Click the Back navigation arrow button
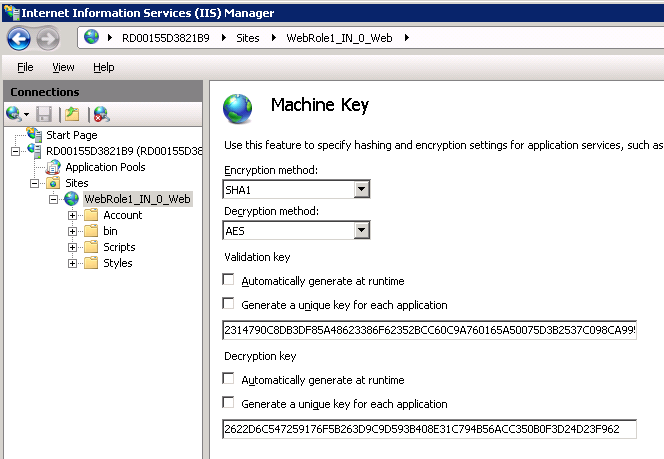 pyautogui.click(x=18, y=39)
